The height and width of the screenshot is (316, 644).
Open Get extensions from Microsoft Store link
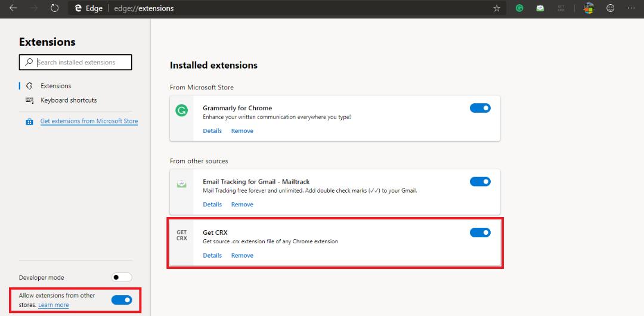tap(89, 121)
